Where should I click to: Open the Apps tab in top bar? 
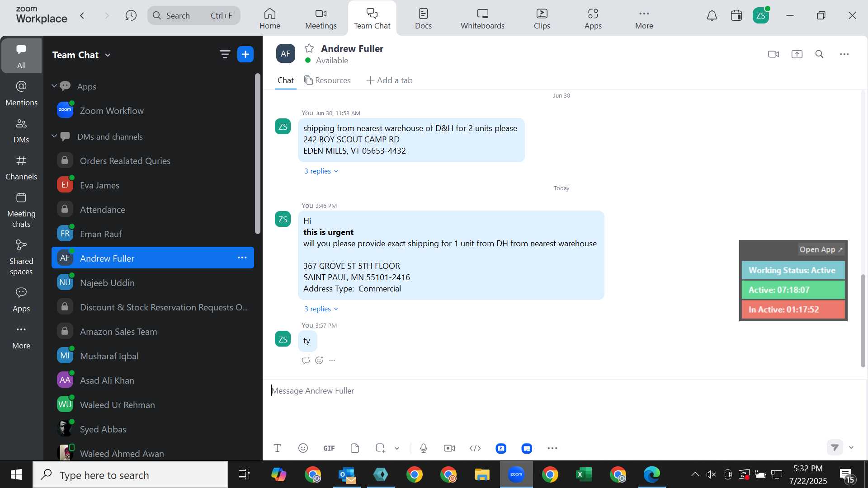pos(593,19)
